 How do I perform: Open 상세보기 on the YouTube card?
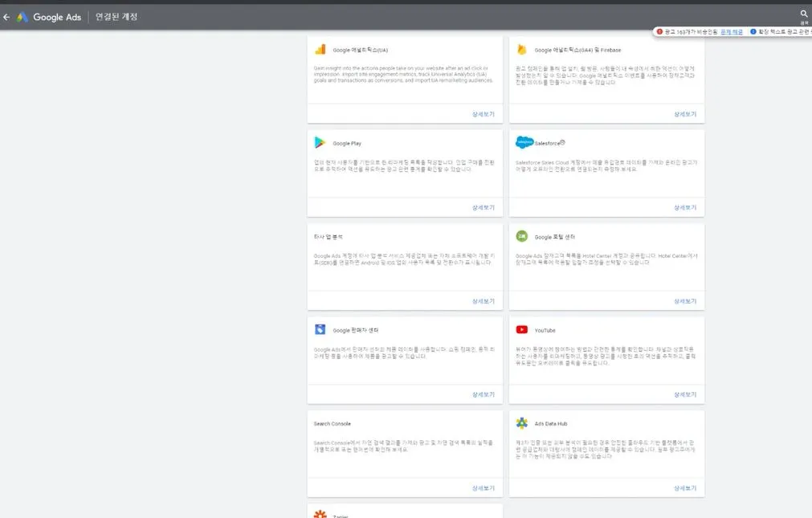(x=685, y=394)
